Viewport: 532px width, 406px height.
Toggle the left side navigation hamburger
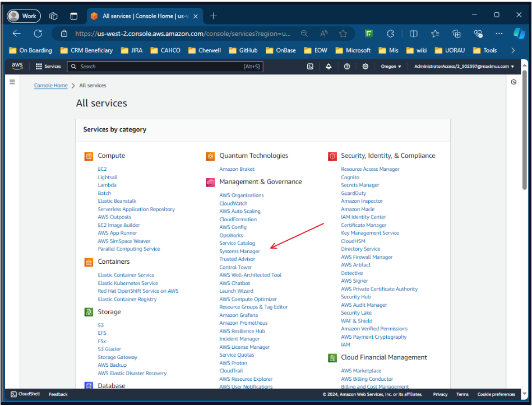(x=12, y=82)
